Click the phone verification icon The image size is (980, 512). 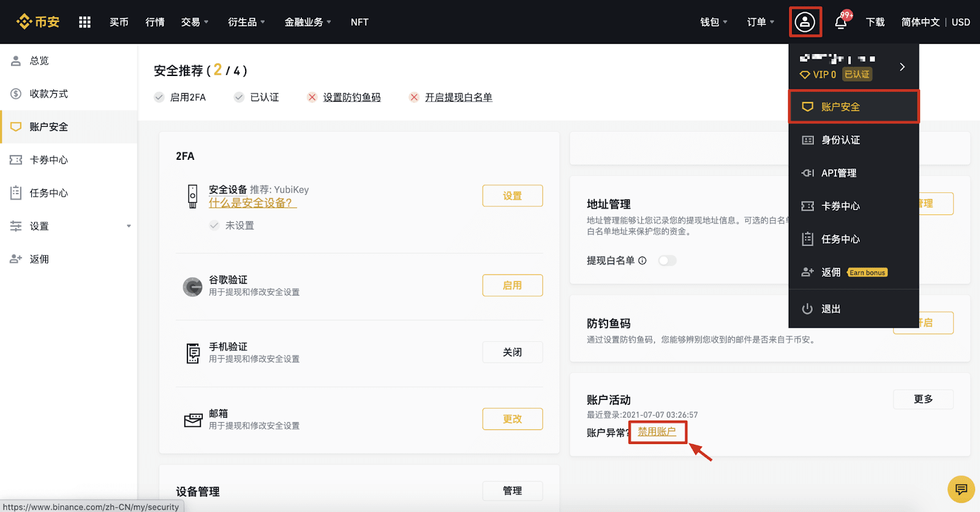[x=193, y=353]
